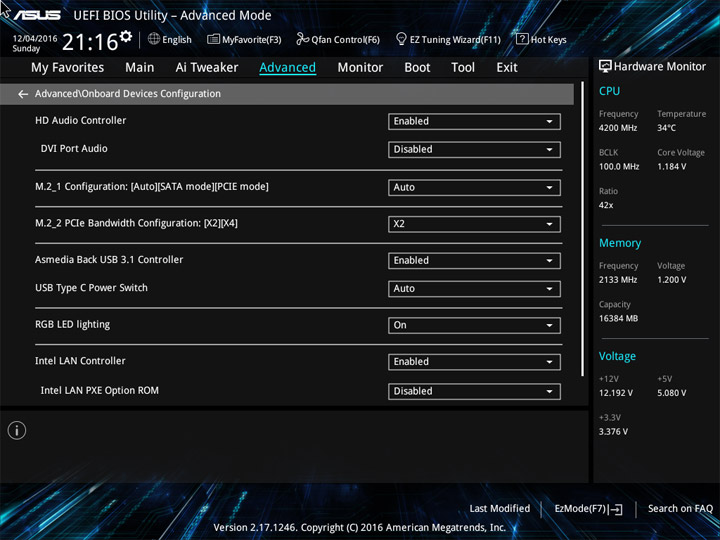Image resolution: width=720 pixels, height=540 pixels.
Task: Click the Ratio value 42x
Action: 606,205
